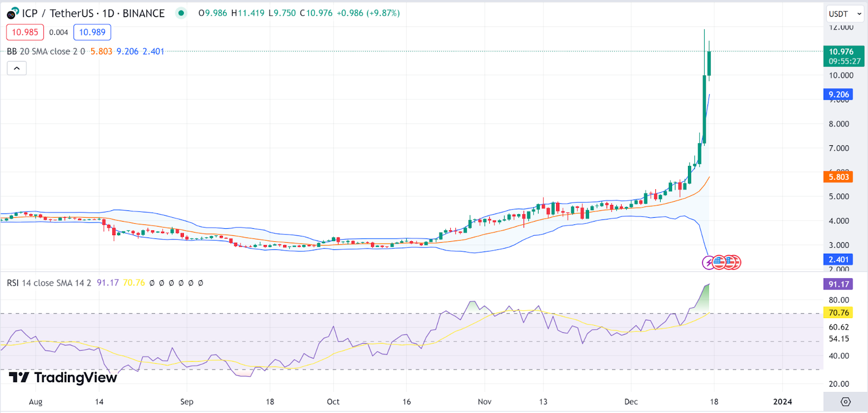Viewport: 868px width, 413px height.
Task: Click the 54.15 RSI scale label
Action: [x=839, y=339]
